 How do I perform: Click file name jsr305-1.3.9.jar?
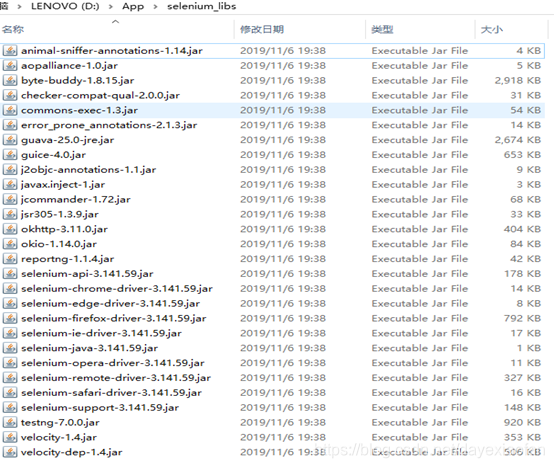(60, 214)
